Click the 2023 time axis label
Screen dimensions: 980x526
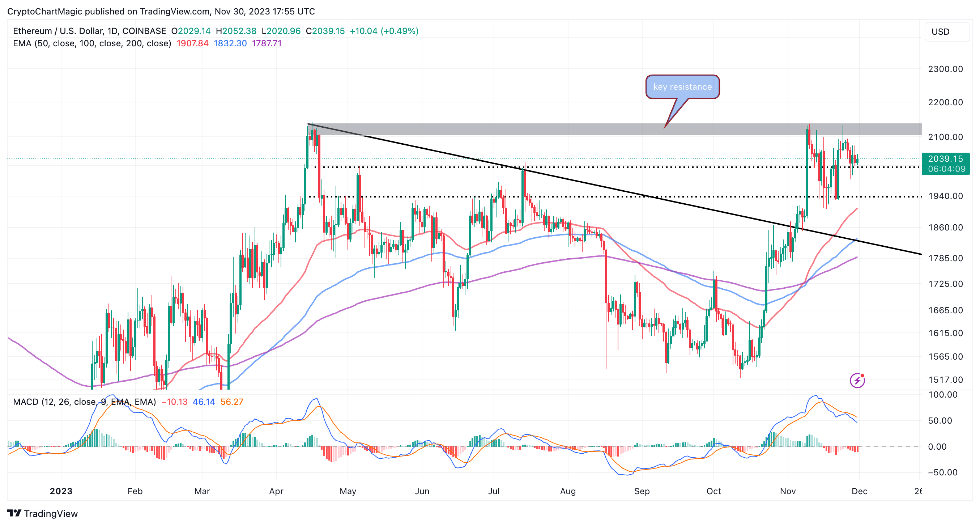[x=61, y=491]
